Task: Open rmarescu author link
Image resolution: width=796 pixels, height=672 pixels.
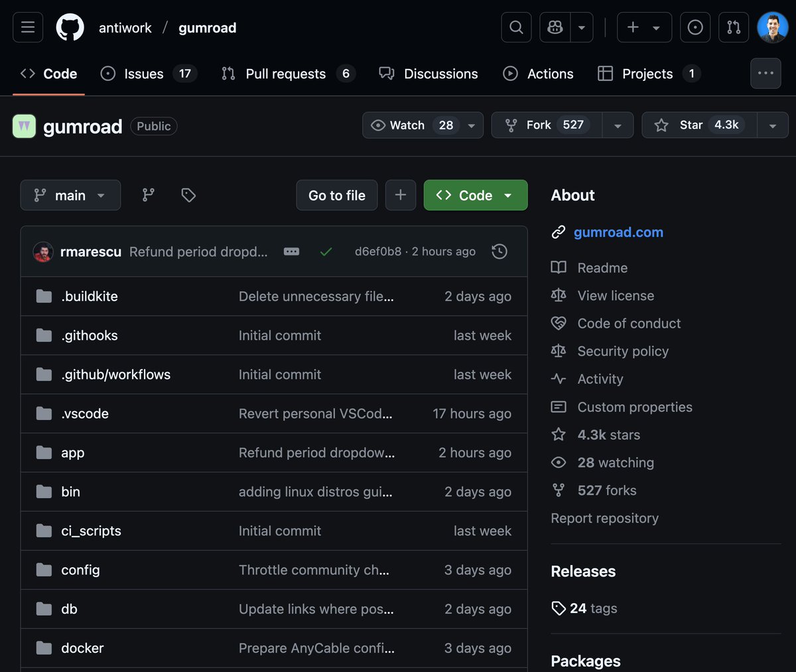Action: [91, 251]
